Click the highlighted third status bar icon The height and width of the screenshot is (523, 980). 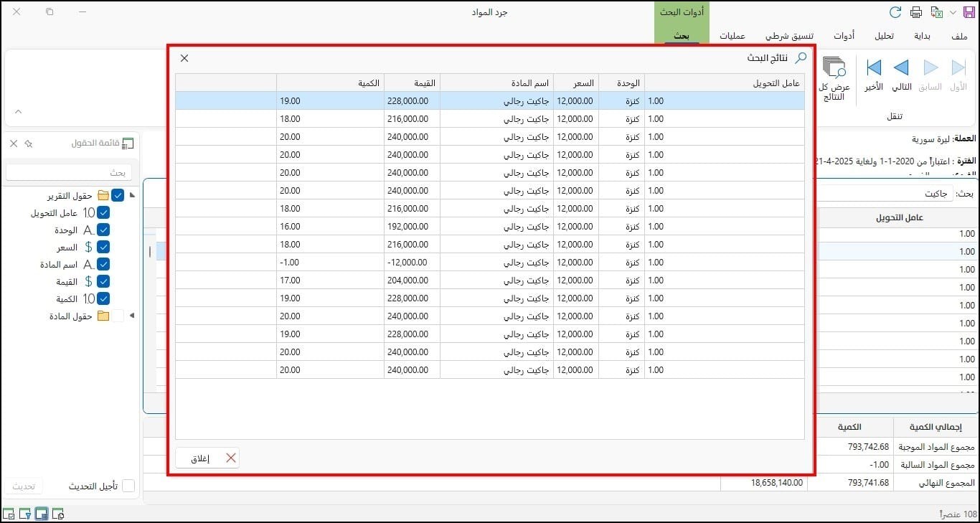coord(42,514)
